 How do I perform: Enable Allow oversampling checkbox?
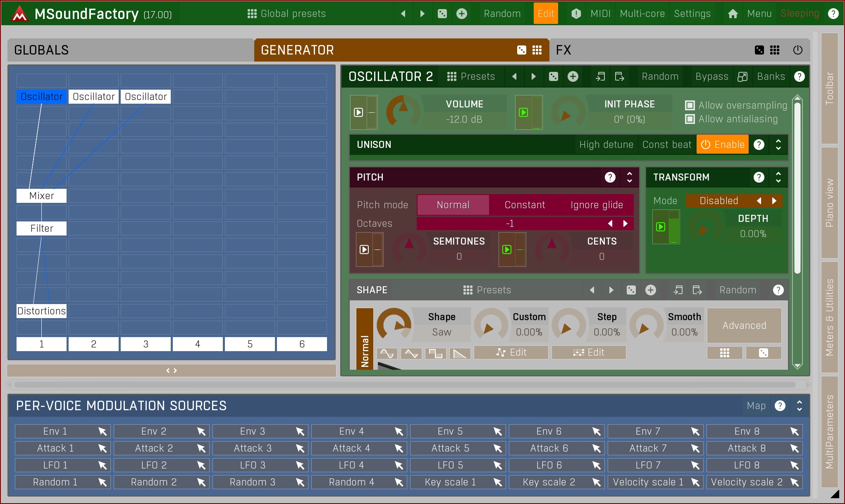[x=690, y=105]
